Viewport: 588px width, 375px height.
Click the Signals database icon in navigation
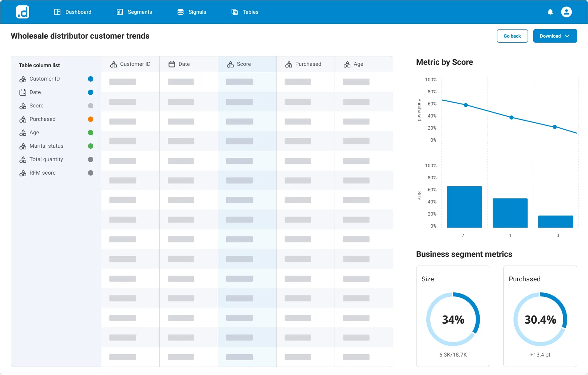(181, 12)
